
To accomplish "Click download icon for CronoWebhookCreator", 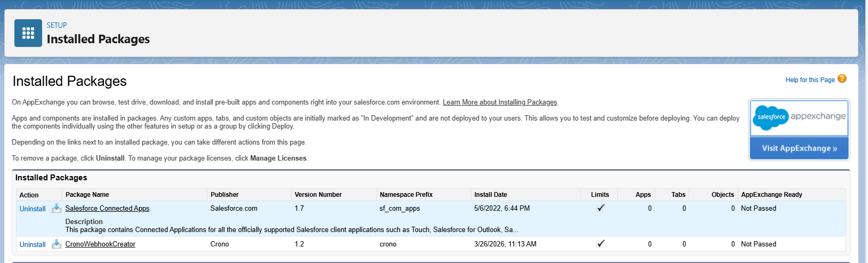I will tap(57, 244).
